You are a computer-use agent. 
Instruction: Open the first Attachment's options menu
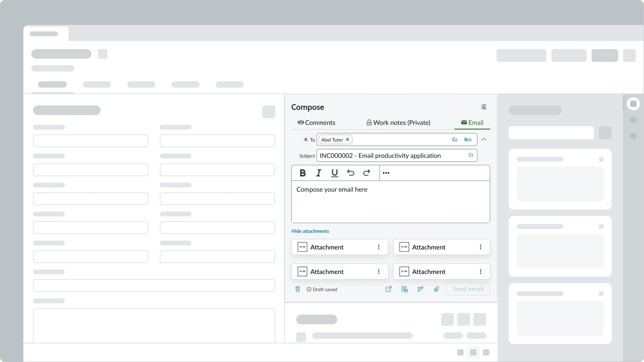click(379, 247)
